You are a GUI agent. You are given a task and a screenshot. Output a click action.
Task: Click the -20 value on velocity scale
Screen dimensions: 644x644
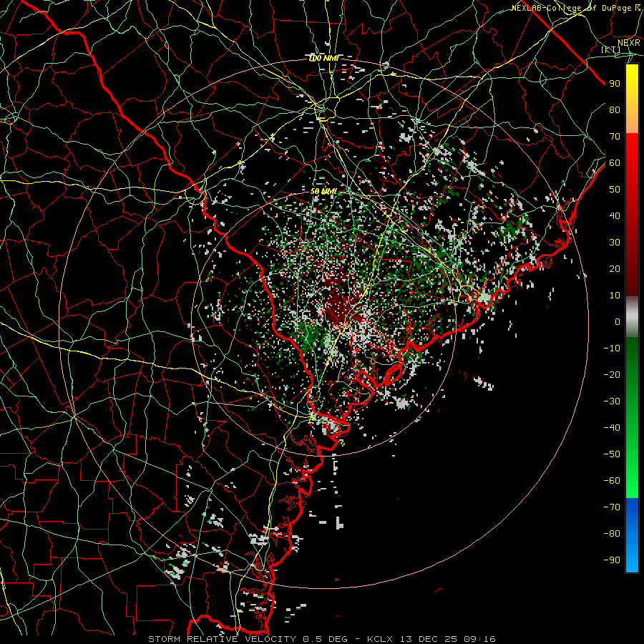612,375
